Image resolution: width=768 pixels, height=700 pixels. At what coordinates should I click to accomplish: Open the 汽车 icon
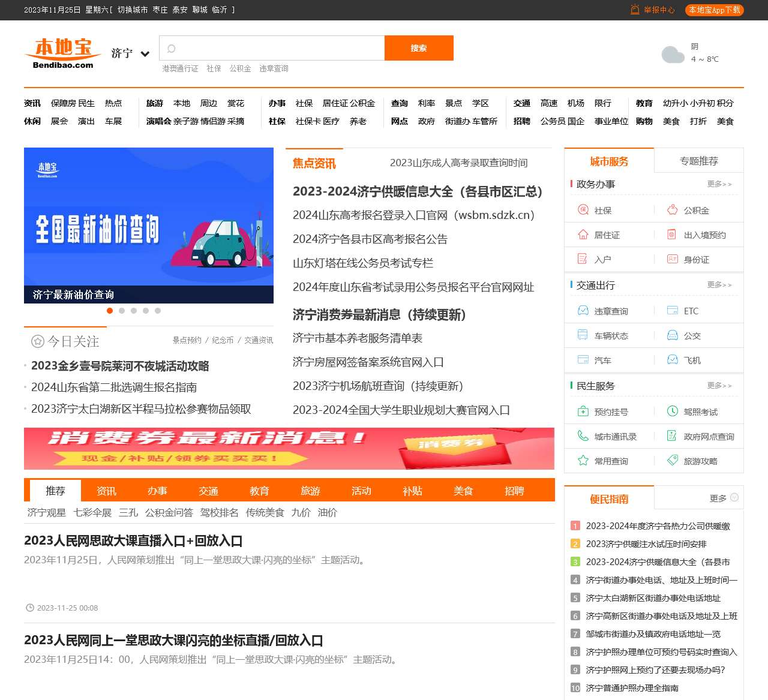click(583, 360)
